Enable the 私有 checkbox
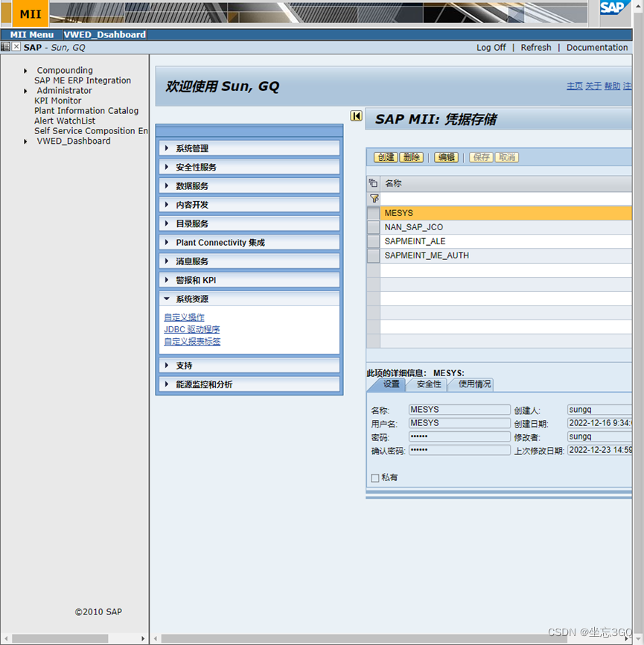The width and height of the screenshot is (644, 645). (x=374, y=477)
